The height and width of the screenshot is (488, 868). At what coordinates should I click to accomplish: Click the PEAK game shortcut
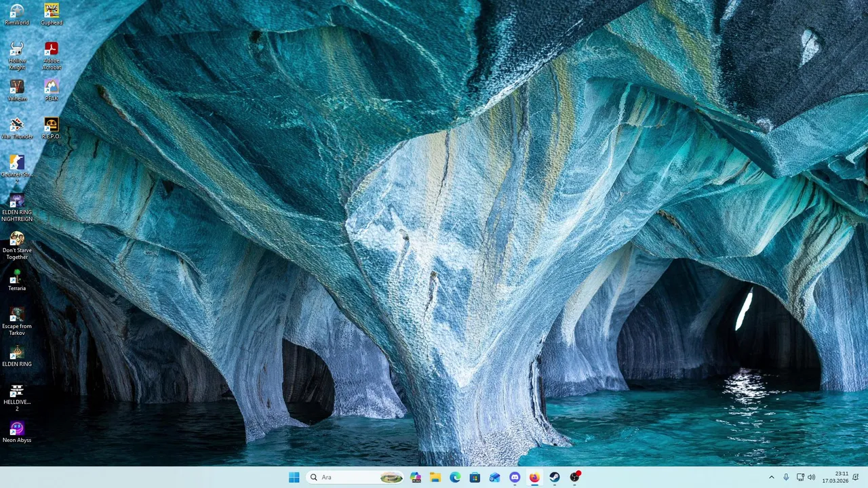tap(52, 90)
